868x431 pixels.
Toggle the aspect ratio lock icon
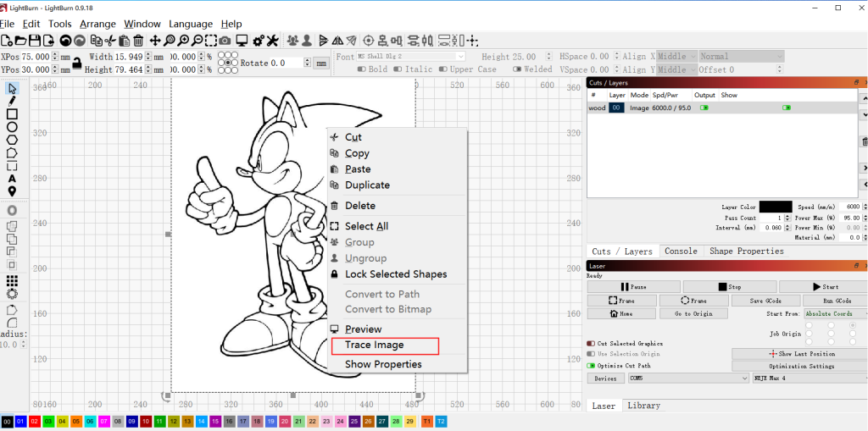(x=77, y=63)
